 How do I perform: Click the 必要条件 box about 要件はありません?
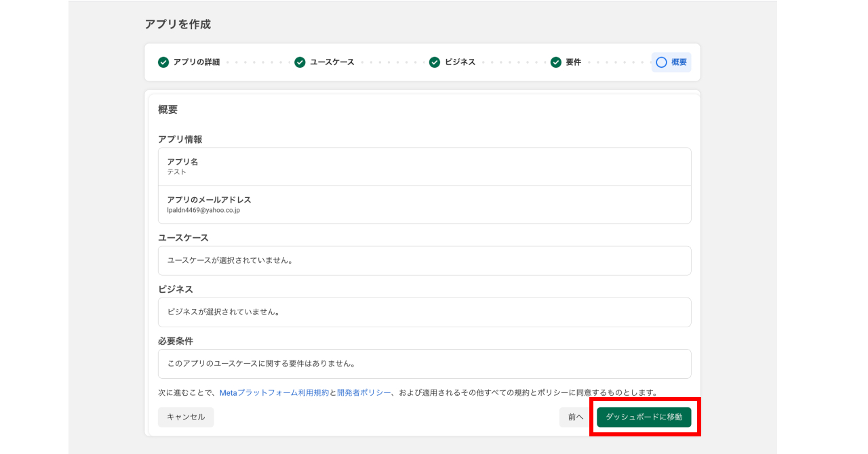click(x=425, y=364)
